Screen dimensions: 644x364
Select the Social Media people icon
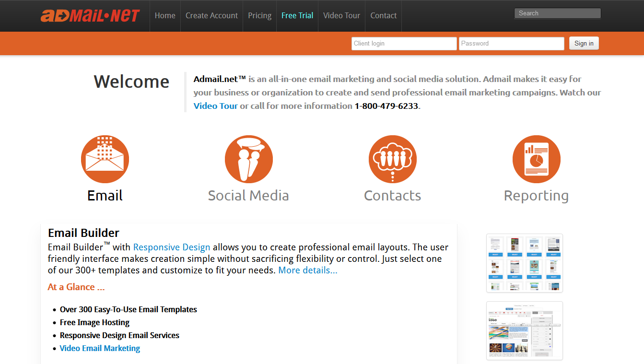point(248,159)
